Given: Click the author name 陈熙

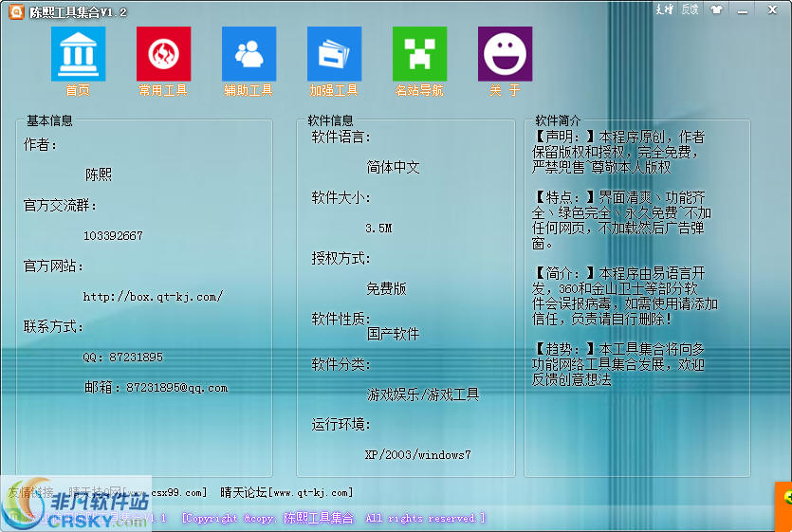Looking at the screenshot, I should point(99,174).
